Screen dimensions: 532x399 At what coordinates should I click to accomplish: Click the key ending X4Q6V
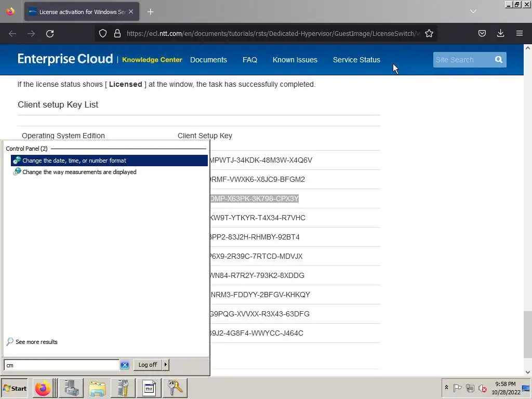click(x=261, y=160)
